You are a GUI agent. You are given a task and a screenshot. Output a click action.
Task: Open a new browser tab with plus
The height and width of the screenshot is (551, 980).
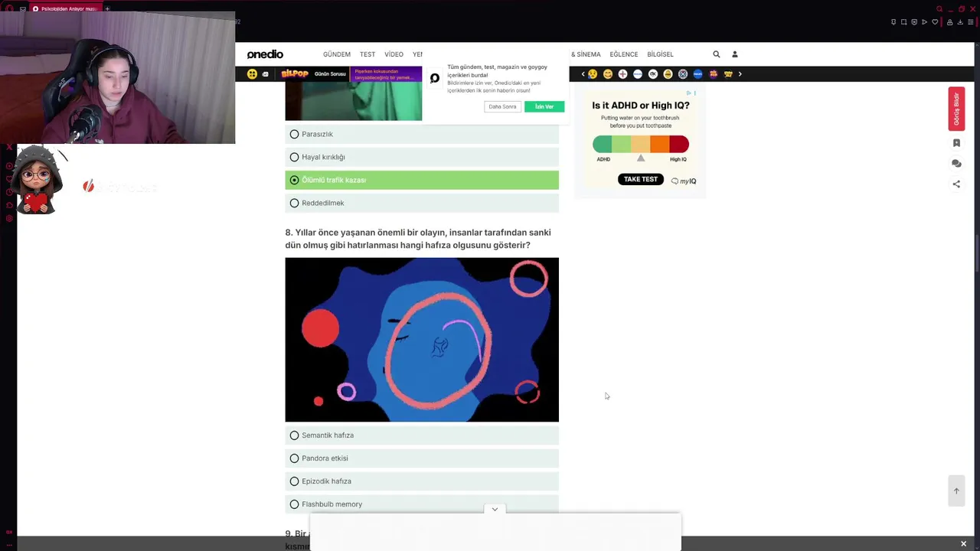tap(107, 8)
